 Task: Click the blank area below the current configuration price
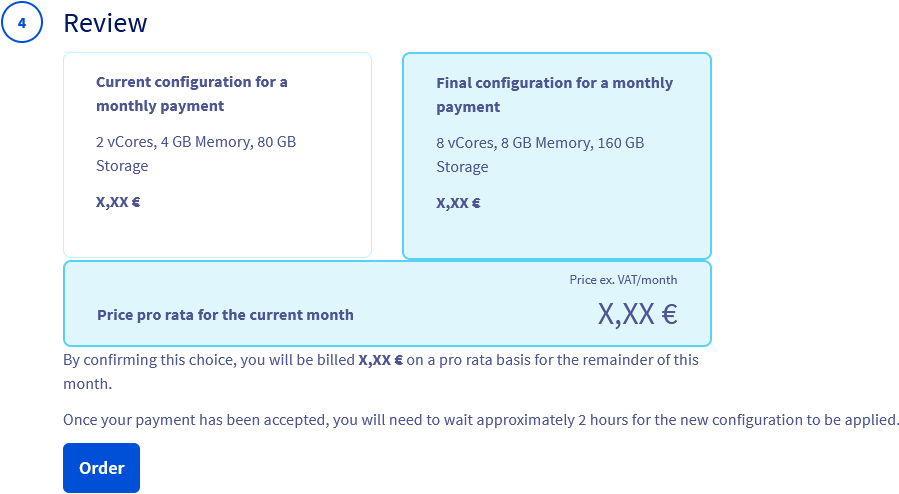pos(217,235)
